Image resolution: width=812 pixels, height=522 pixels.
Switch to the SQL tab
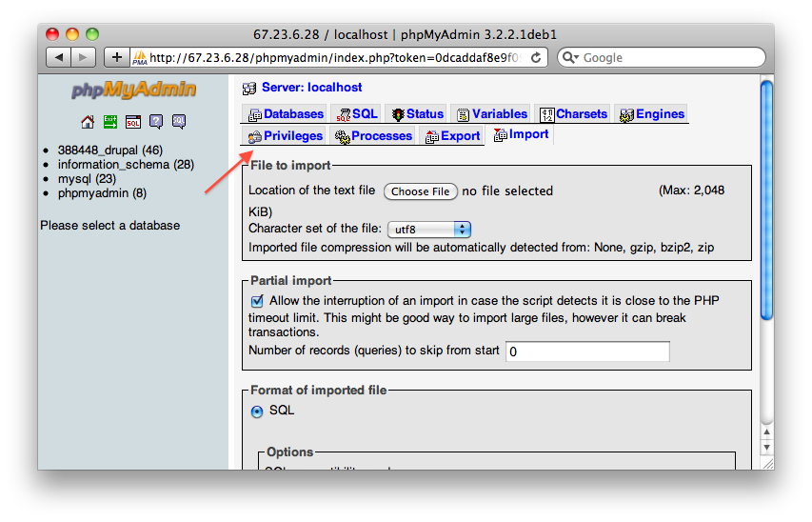(x=357, y=114)
